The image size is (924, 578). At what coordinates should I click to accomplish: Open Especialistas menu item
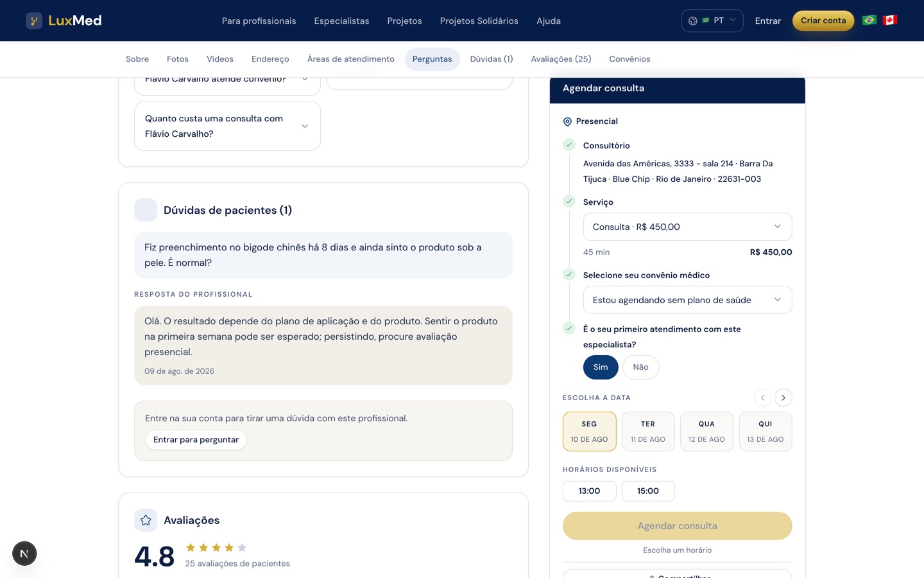pyautogui.click(x=341, y=21)
